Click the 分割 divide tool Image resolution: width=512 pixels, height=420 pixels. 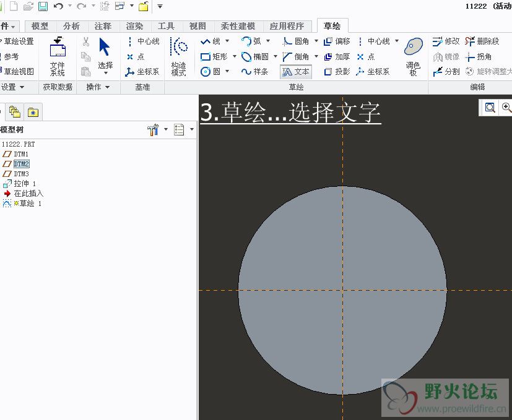coord(446,72)
